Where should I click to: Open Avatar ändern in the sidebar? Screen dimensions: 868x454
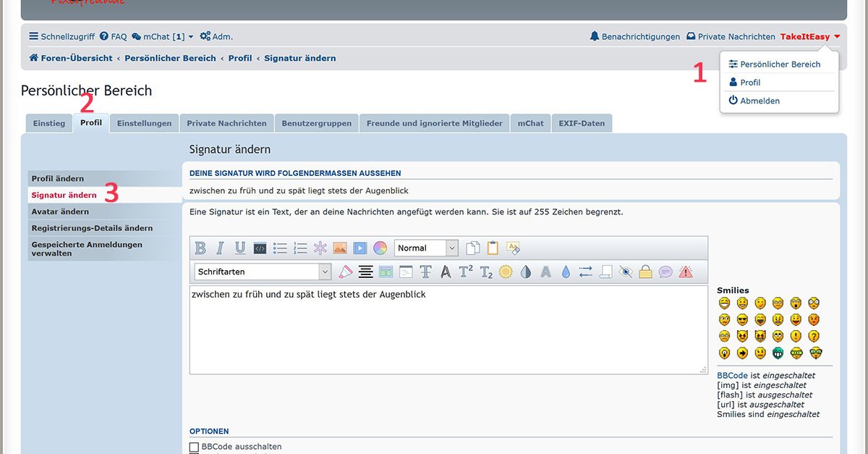[61, 211]
